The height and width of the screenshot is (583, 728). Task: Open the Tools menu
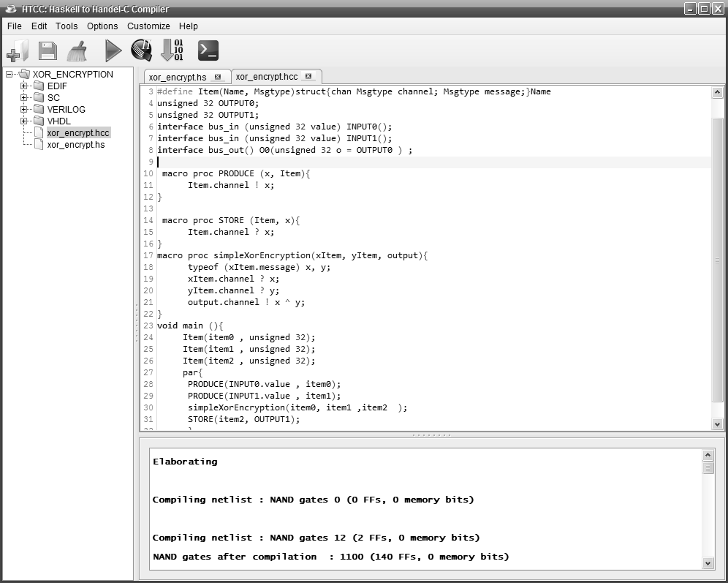coord(67,26)
